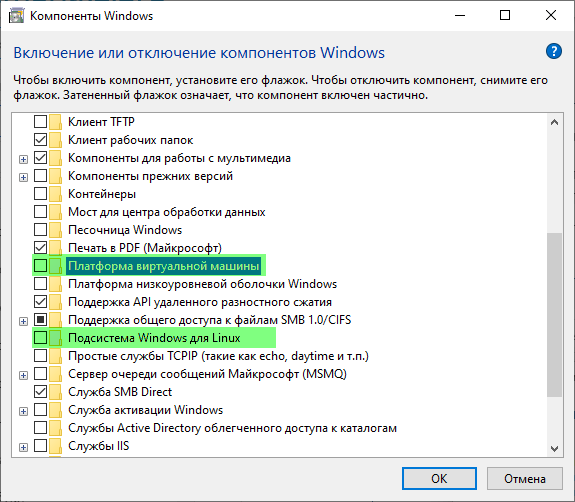Click the Компоненты Windows title bar icon
Screen dimensions: 575x502
(x=16, y=16)
